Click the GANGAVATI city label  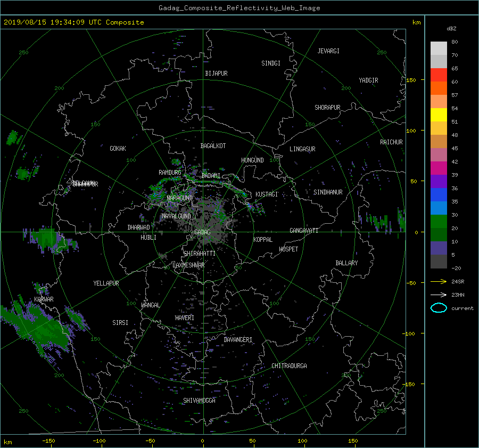coord(304,231)
